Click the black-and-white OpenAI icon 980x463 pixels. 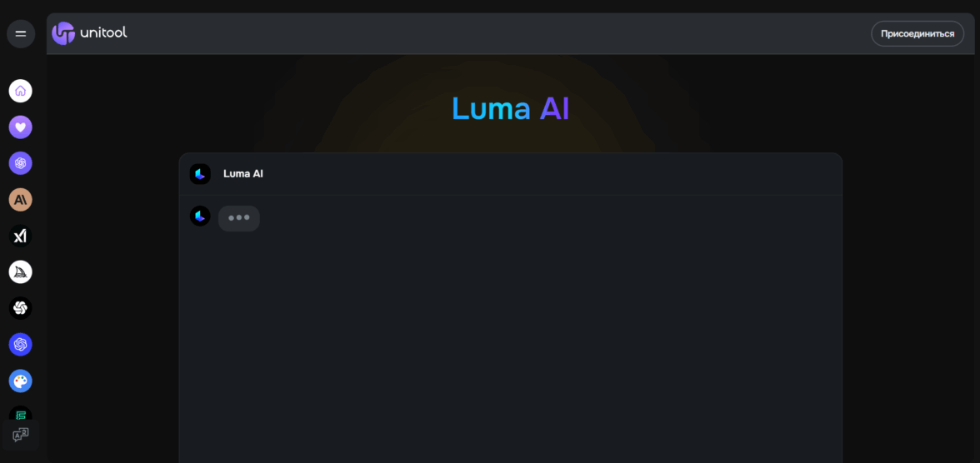[21, 309]
